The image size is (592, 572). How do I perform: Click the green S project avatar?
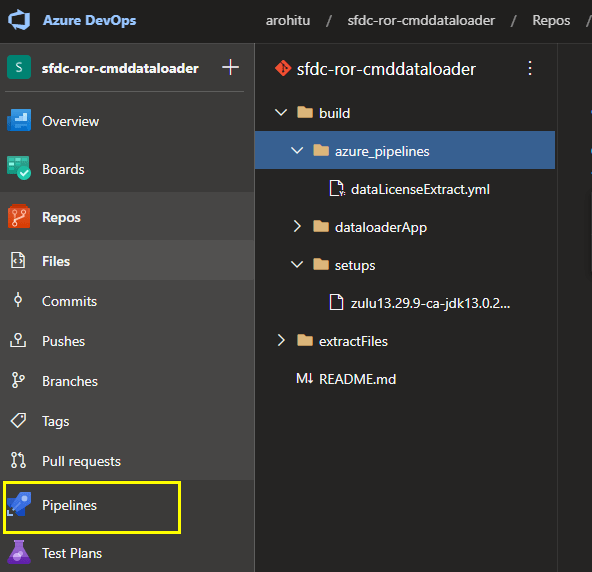(x=19, y=68)
